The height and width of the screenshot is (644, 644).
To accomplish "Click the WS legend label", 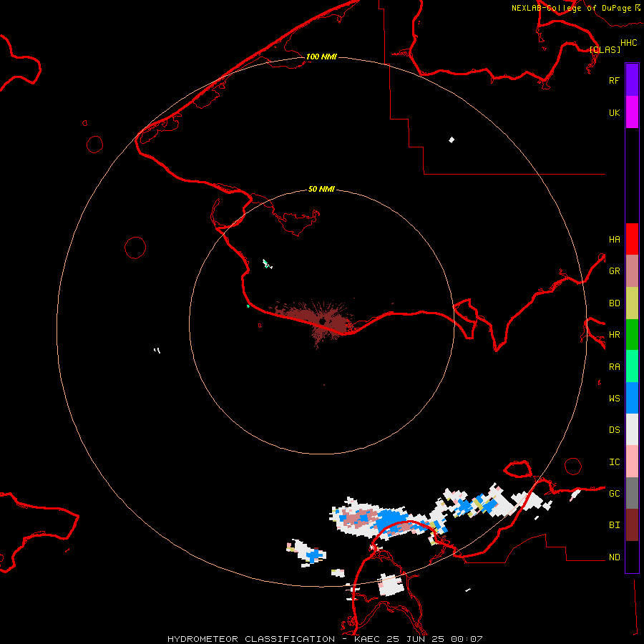I will click(x=614, y=399).
